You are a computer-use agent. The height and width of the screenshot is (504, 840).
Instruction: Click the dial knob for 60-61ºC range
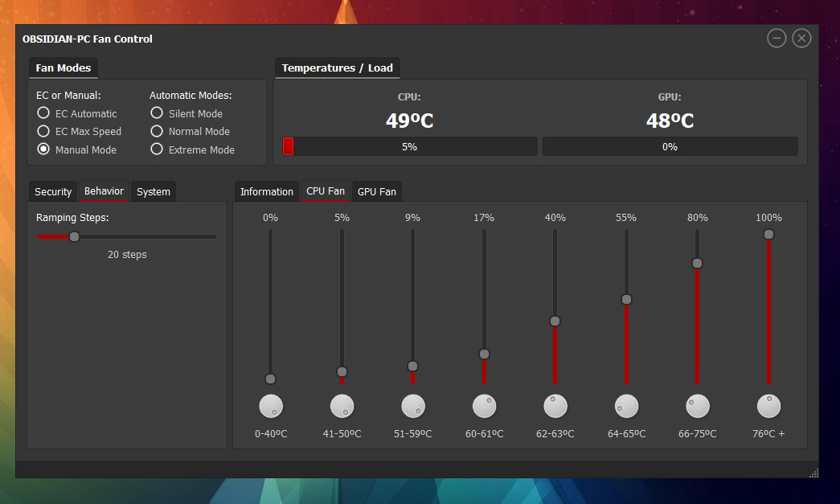[484, 407]
